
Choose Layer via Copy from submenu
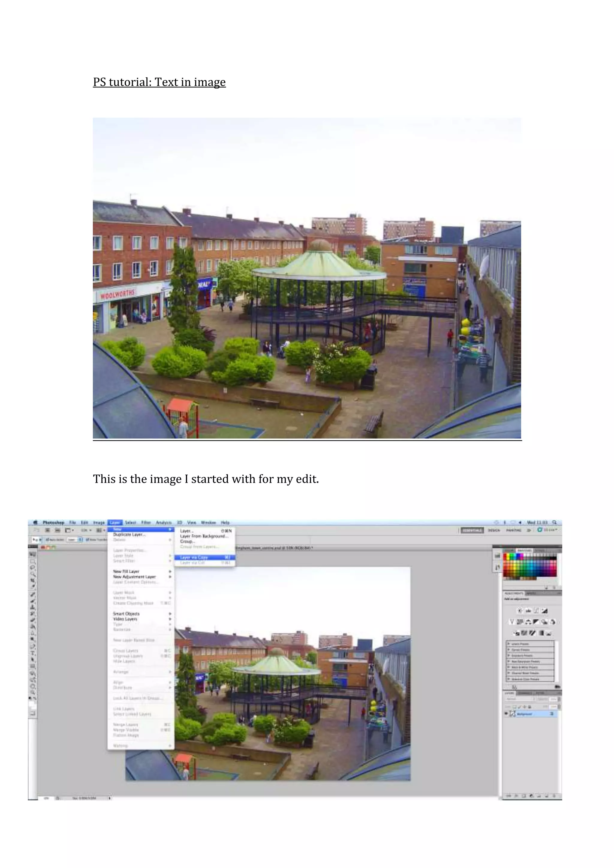pos(194,557)
